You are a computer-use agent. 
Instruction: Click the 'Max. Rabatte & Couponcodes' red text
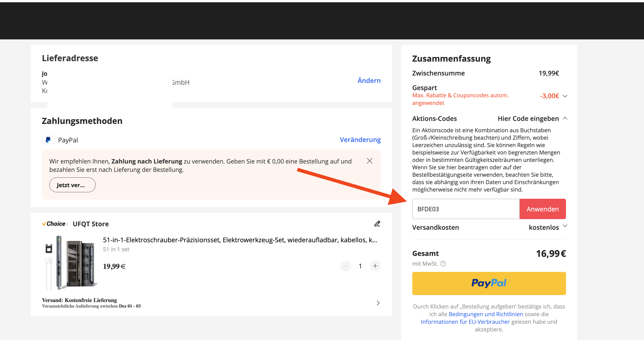[x=460, y=99]
